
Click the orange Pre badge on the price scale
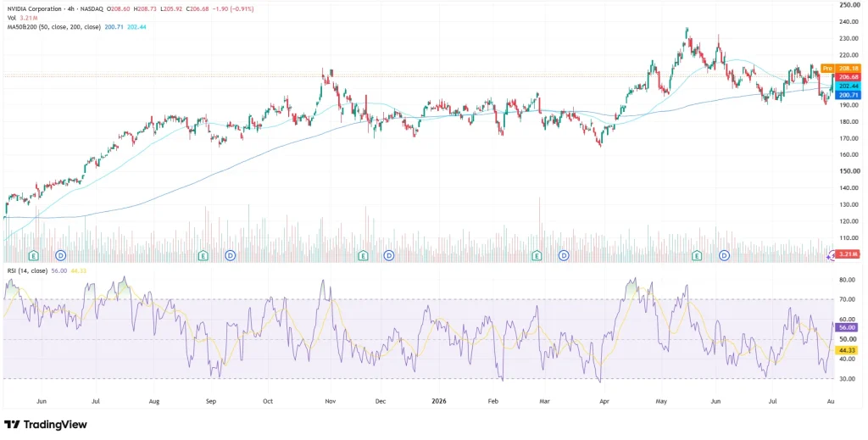click(827, 69)
